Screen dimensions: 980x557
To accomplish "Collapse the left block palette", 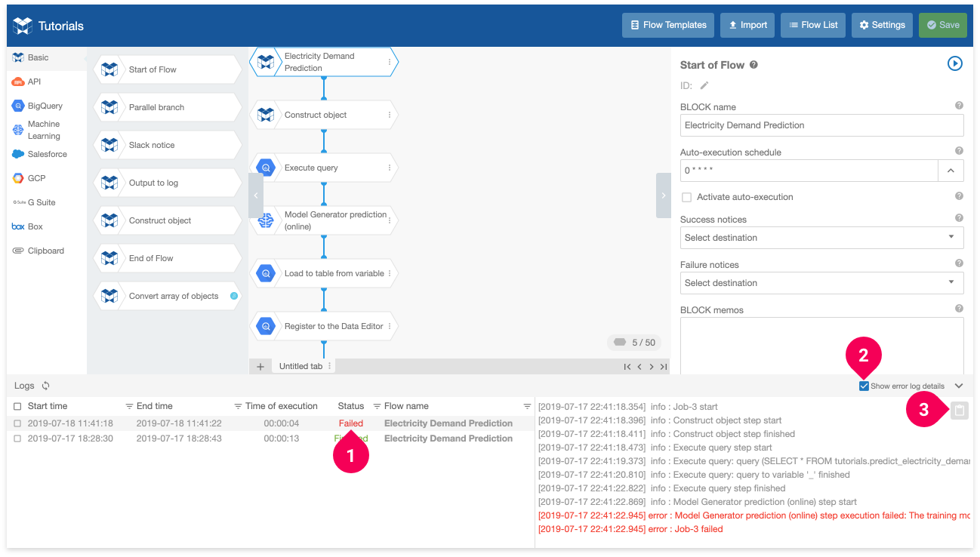I will (x=256, y=195).
